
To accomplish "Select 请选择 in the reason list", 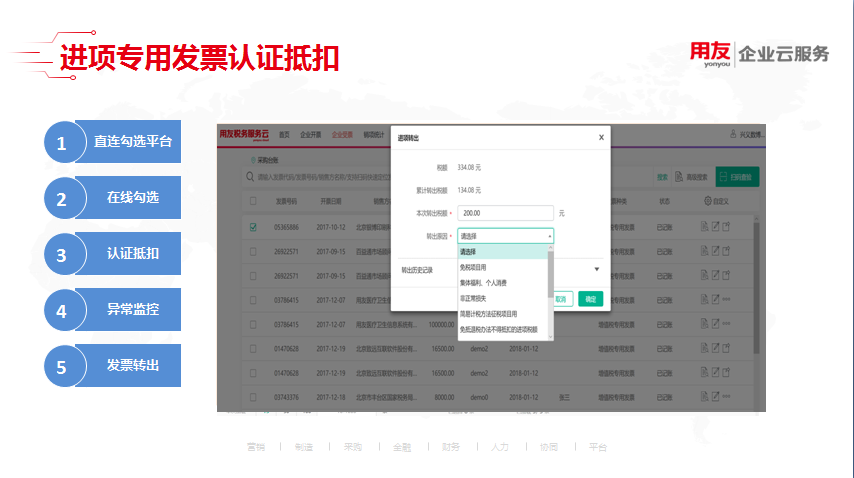I will tap(502, 252).
